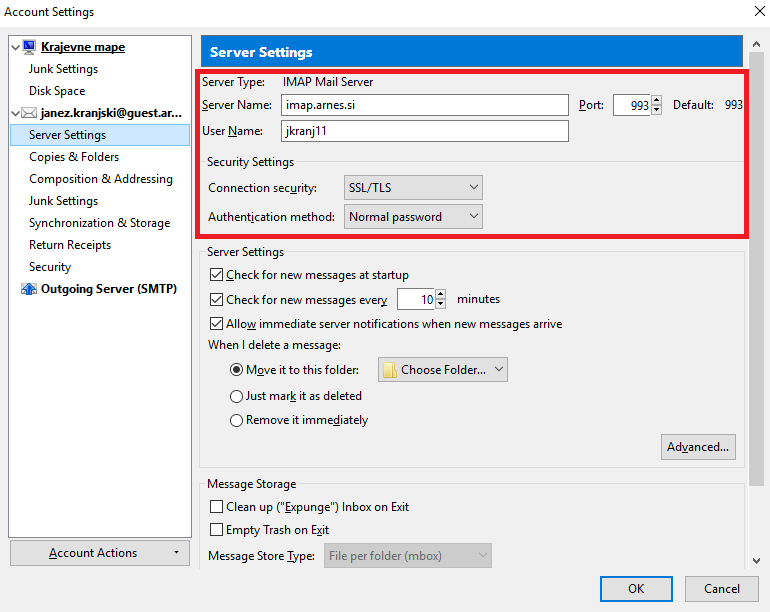This screenshot has width=770, height=612.
Task: Confirm settings with the OK button
Action: (636, 588)
